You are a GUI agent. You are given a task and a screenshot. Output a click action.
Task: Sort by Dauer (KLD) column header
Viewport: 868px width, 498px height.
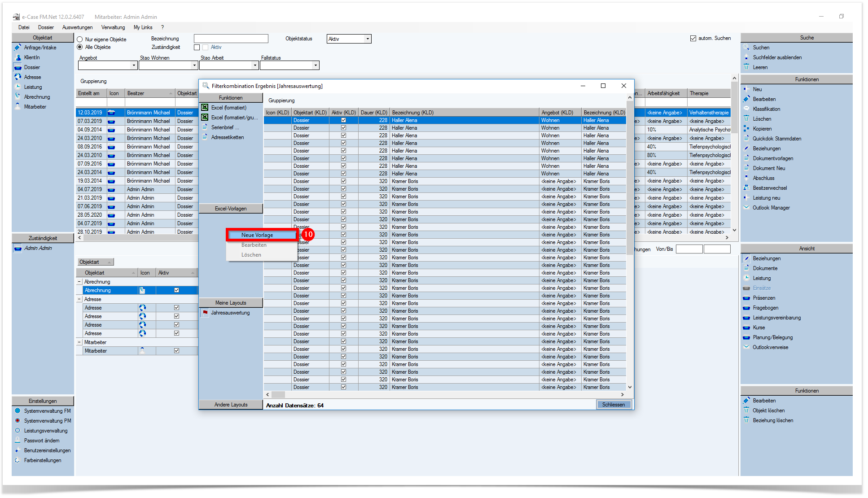click(x=374, y=113)
